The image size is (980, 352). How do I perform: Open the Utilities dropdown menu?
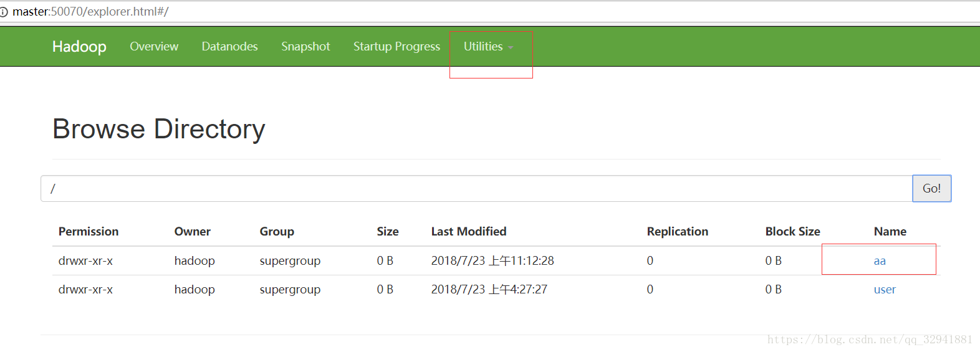click(488, 47)
